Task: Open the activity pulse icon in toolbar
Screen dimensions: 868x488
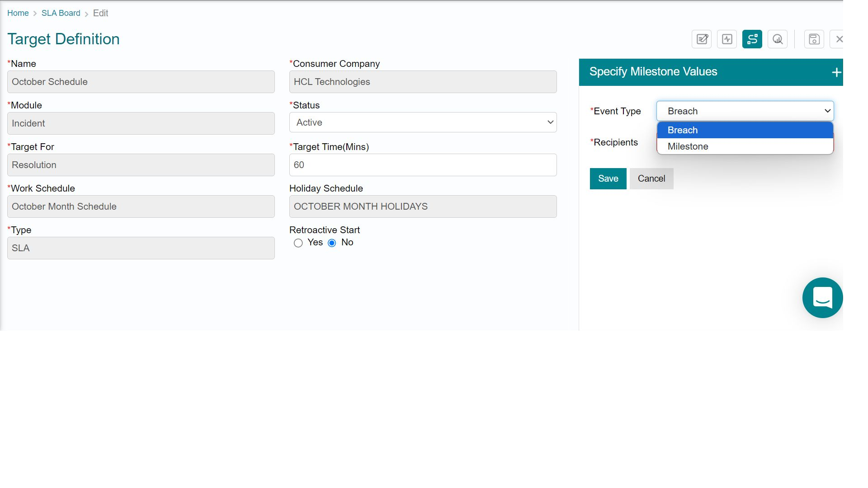Action: point(727,39)
